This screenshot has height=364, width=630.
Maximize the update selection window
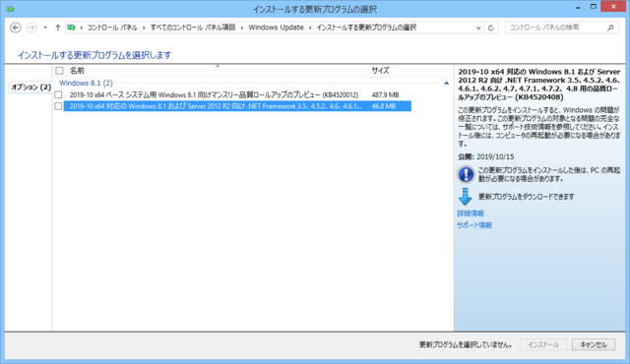point(593,7)
